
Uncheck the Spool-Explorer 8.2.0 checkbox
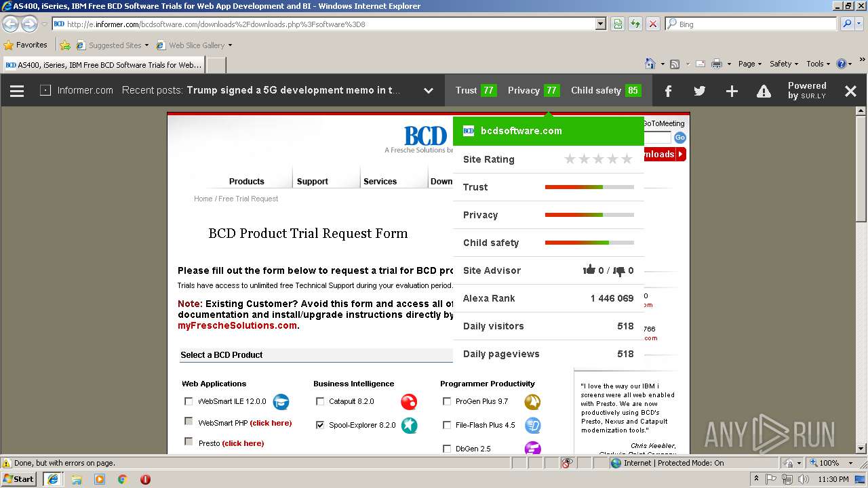[320, 425]
